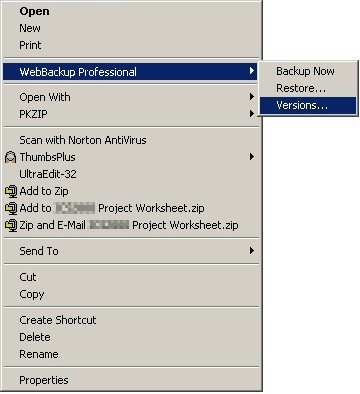Choose Backup Now in WebBackup submenu
The height and width of the screenshot is (394, 360).
[308, 71]
